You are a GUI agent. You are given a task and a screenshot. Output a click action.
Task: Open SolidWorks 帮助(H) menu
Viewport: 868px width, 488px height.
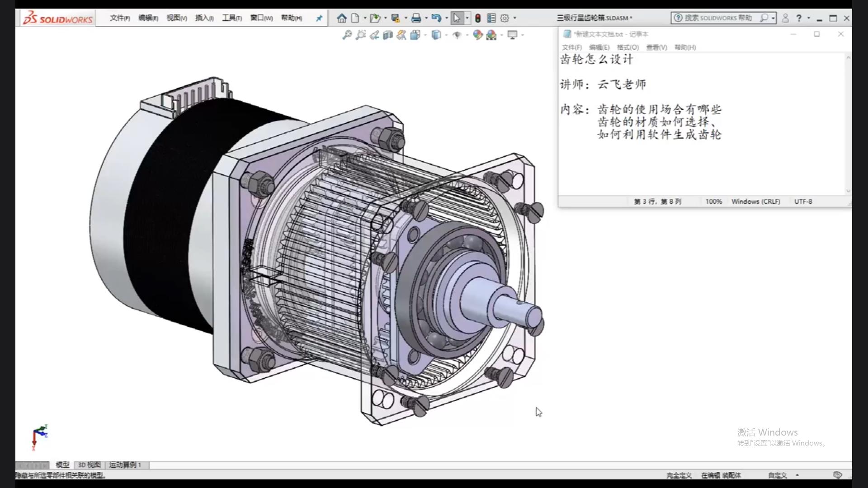coord(292,18)
